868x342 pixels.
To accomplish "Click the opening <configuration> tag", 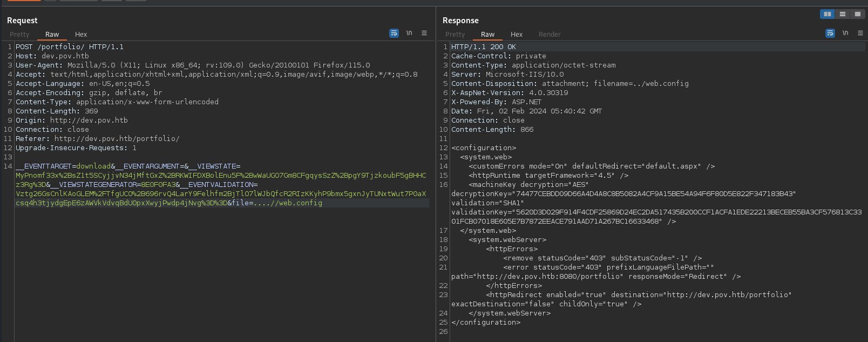I will tap(484, 148).
